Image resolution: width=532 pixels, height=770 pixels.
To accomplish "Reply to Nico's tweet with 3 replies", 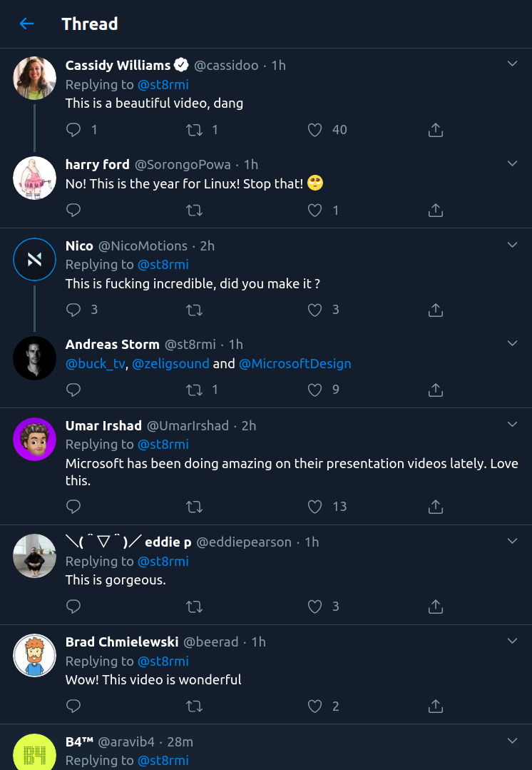I will (x=73, y=310).
